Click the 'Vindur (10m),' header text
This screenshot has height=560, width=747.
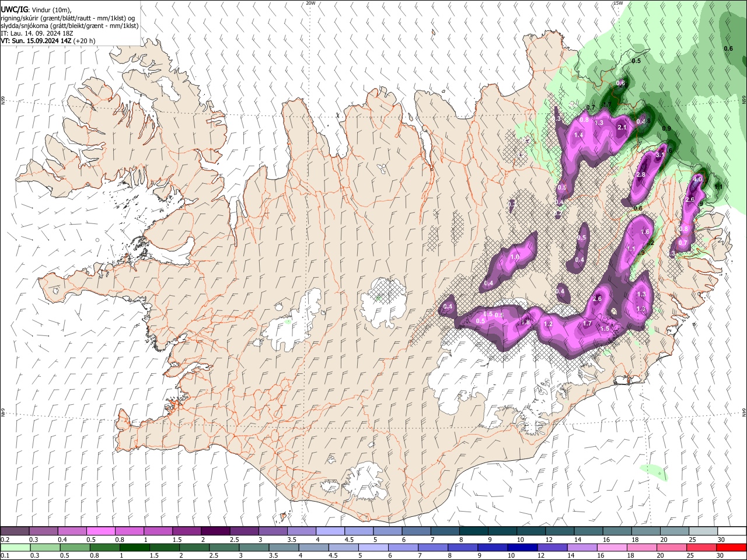[51, 10]
